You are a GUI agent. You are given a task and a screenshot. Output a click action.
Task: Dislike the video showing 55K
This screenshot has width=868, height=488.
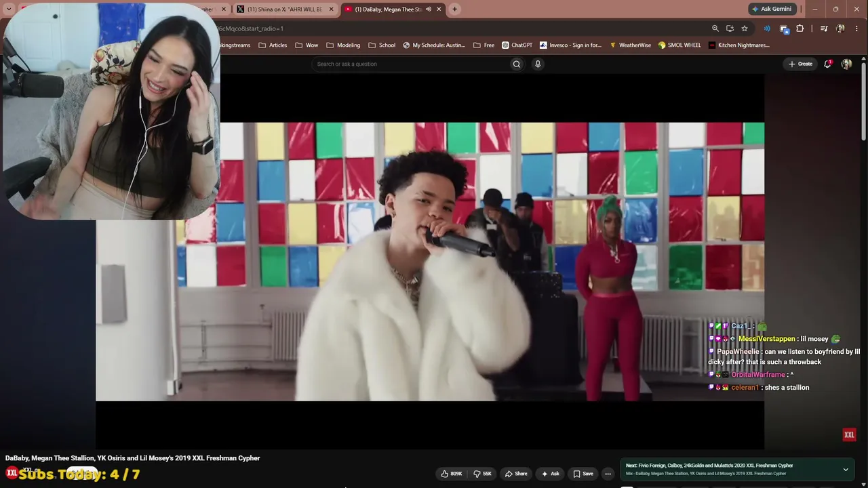[x=483, y=474]
